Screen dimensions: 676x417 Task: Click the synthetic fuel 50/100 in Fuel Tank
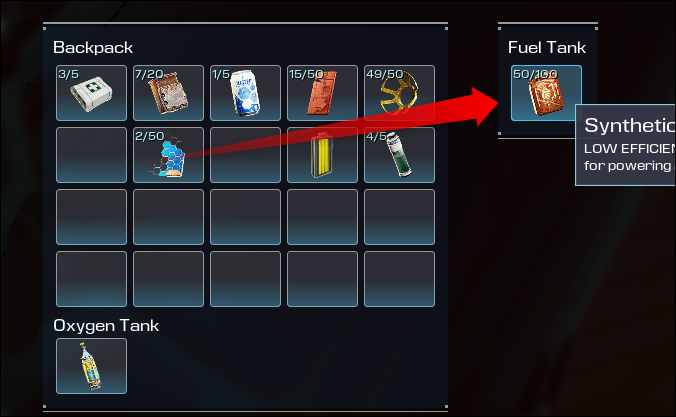[x=546, y=93]
